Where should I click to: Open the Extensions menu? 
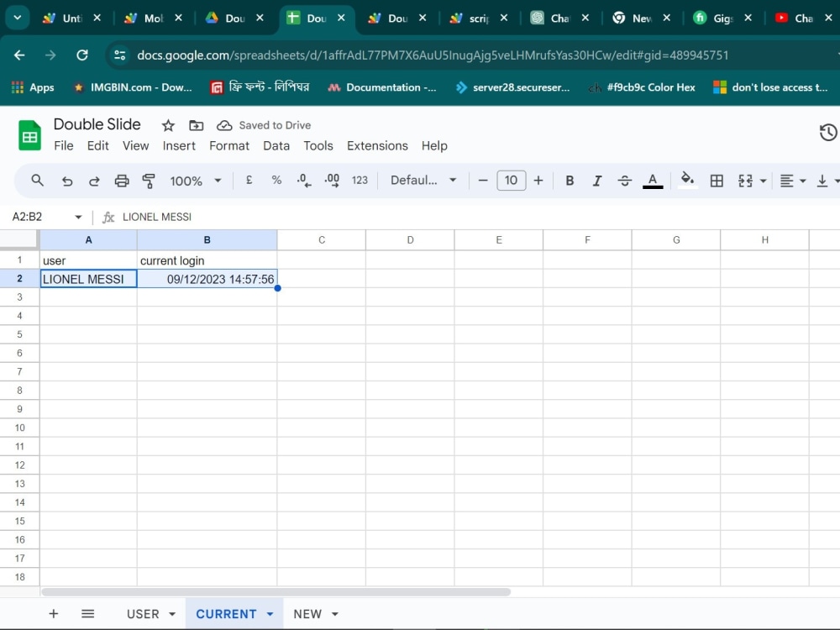pyautogui.click(x=377, y=145)
